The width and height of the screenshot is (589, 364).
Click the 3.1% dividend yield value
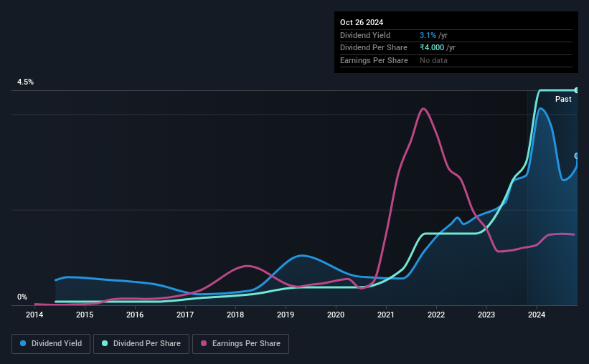(428, 35)
